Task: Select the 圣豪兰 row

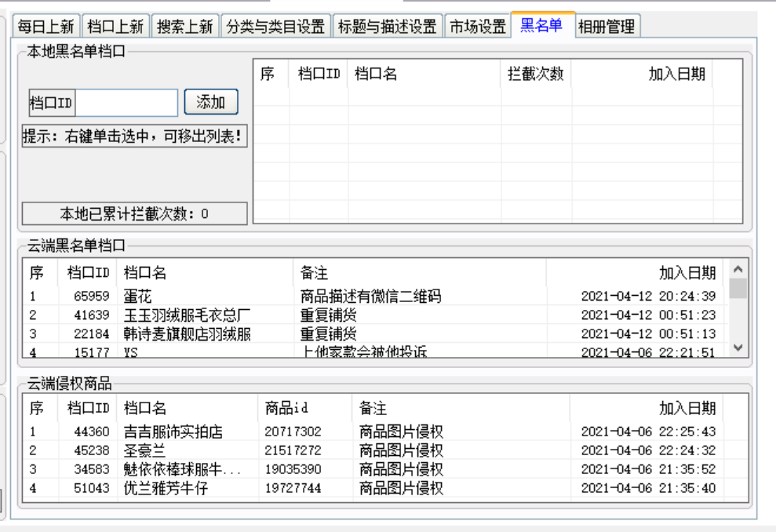Action: click(x=385, y=450)
